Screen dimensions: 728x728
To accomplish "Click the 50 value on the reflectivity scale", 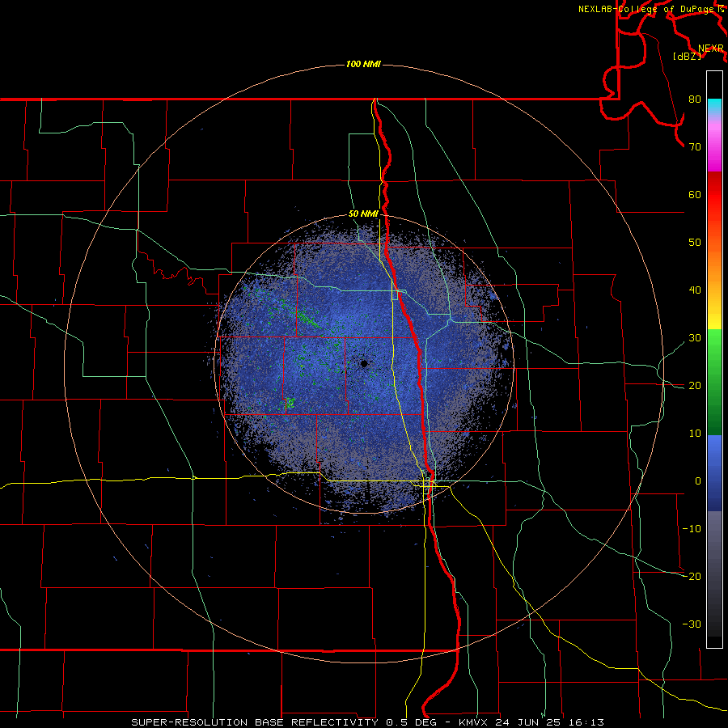I will (x=695, y=243).
